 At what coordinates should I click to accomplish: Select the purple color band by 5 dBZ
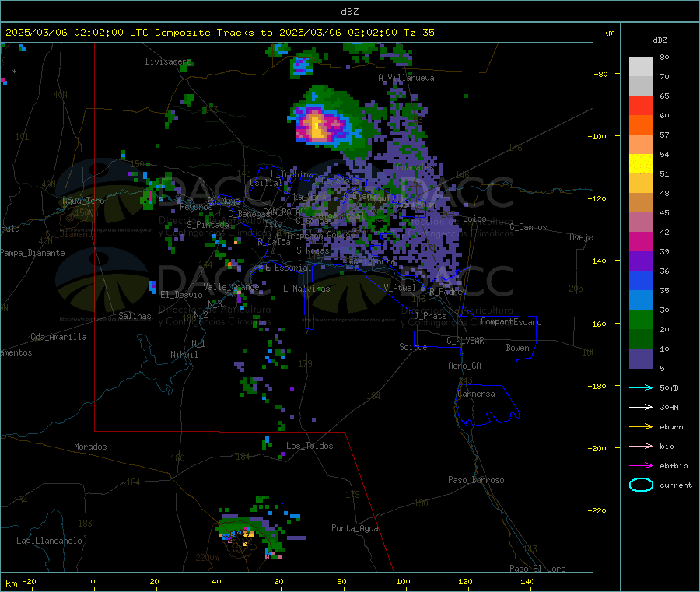[641, 359]
